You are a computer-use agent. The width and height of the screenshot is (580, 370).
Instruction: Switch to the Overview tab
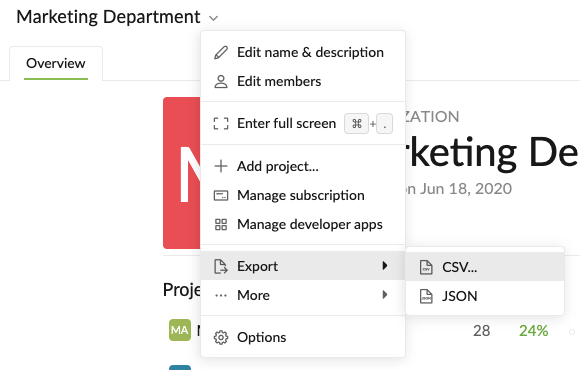tap(56, 63)
